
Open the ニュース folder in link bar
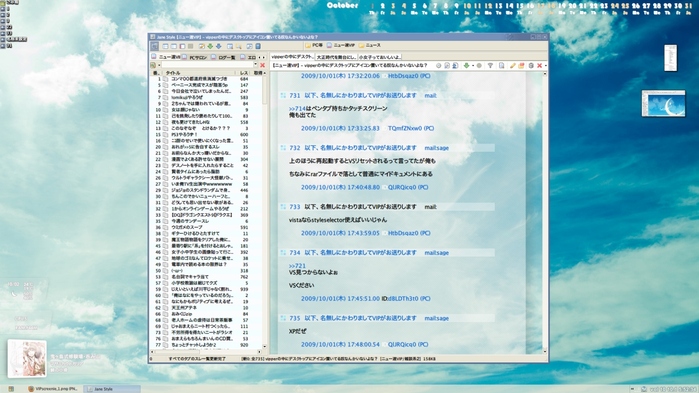[370, 45]
